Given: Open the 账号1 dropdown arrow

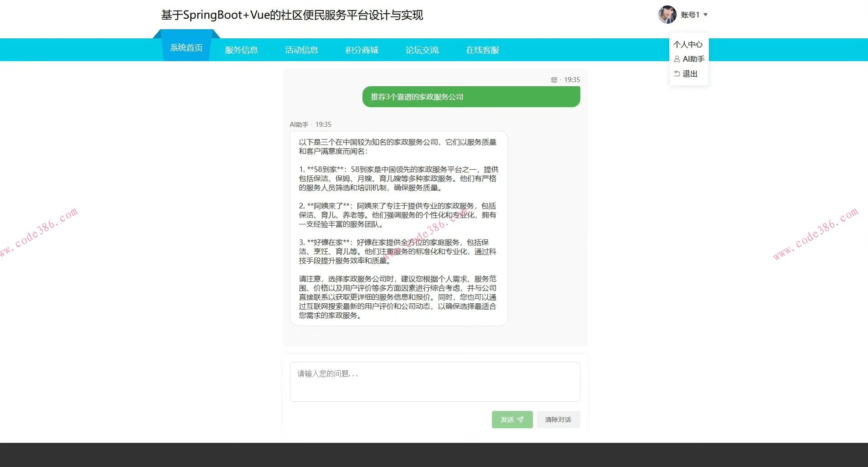Looking at the screenshot, I should [x=706, y=15].
